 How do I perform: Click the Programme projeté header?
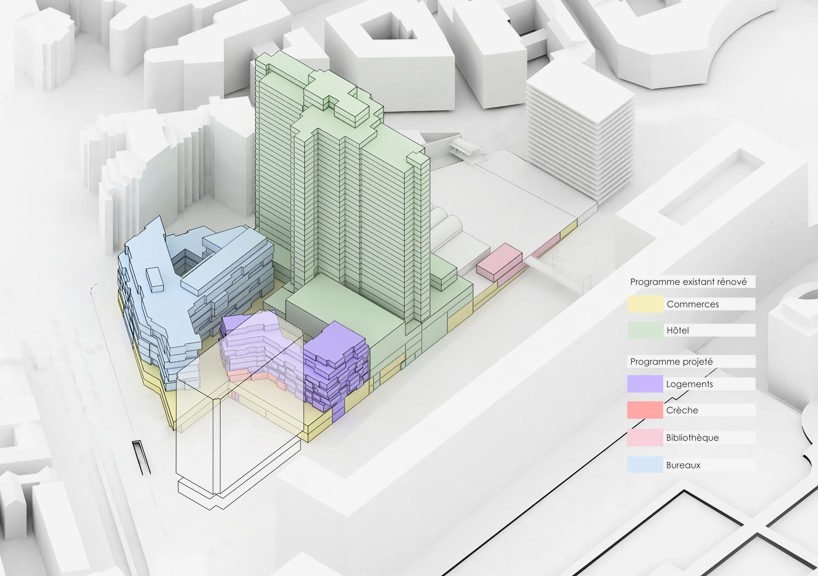point(672,360)
